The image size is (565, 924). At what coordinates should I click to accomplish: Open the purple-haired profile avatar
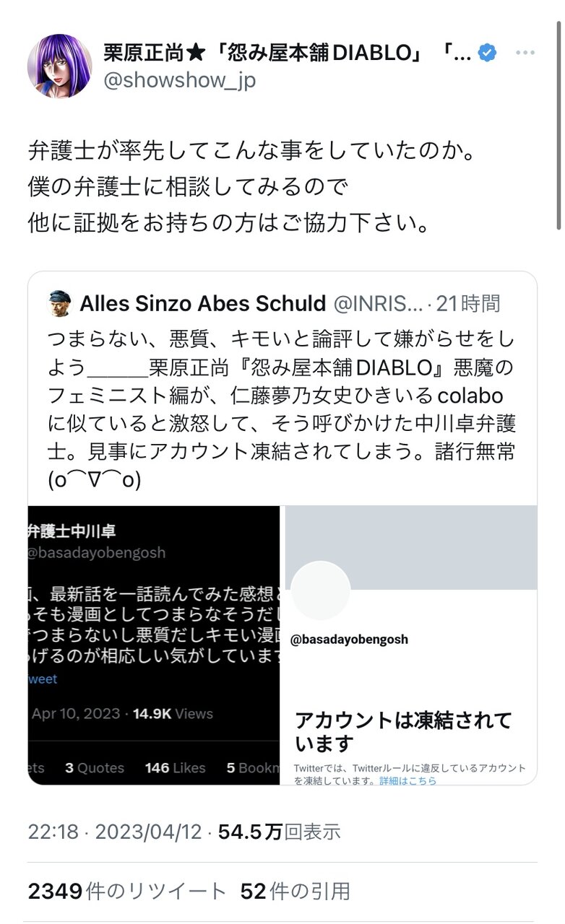coord(60,66)
